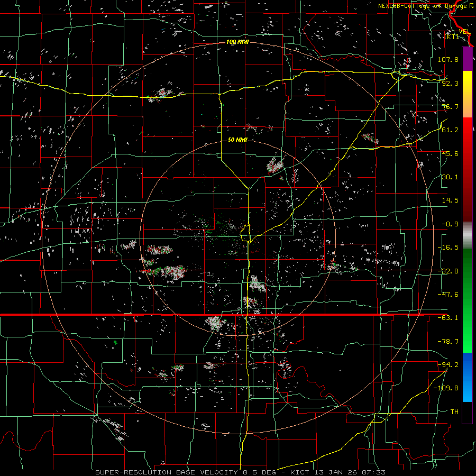
Task: Click the 100 NMI range ring label
Action: tap(237, 42)
